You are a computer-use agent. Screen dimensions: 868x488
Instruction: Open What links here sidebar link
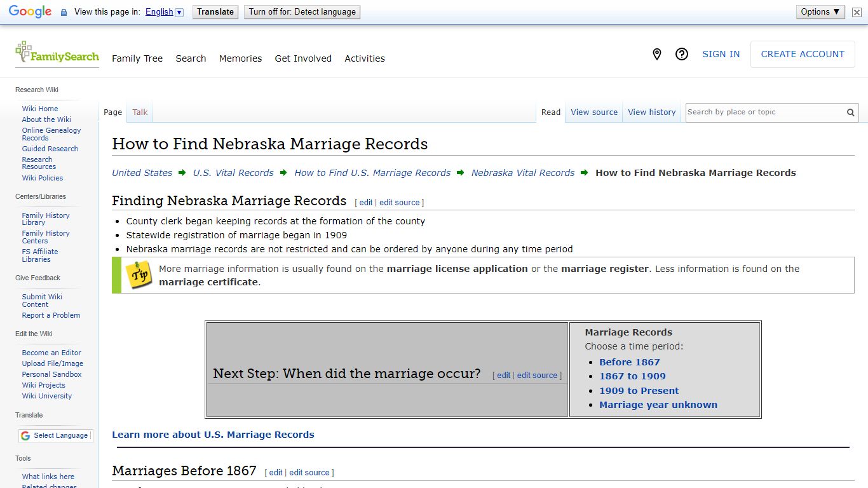coord(48,477)
